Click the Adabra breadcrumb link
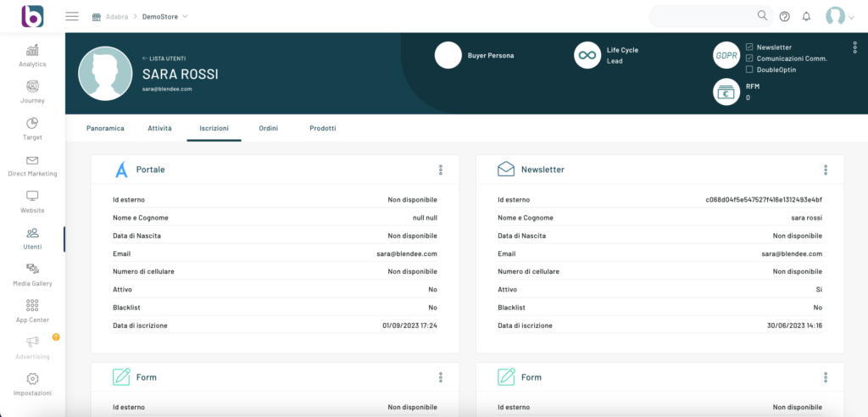868x417 pixels. point(118,16)
